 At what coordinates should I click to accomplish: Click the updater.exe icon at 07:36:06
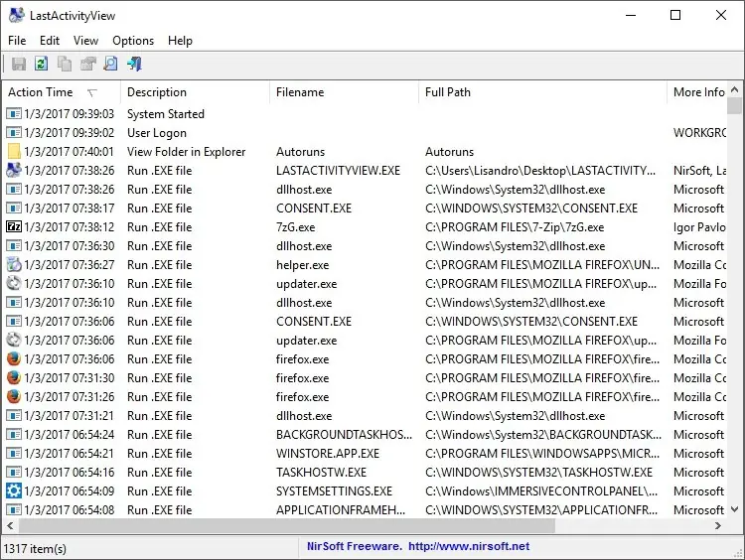[x=14, y=341]
